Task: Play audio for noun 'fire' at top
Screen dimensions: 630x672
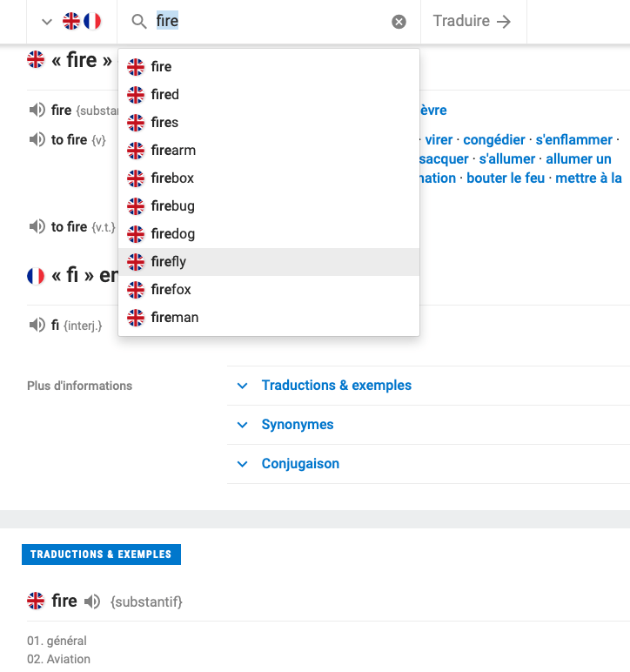Action: [37, 111]
